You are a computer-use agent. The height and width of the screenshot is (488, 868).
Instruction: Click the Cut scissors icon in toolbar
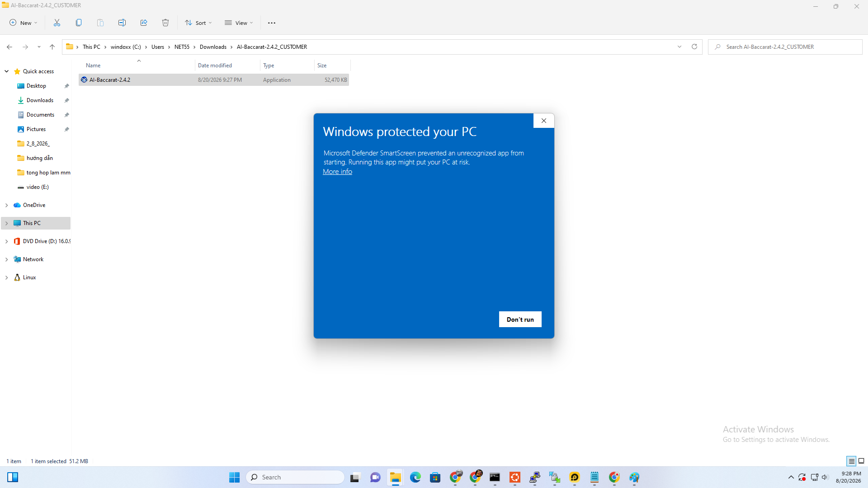[x=57, y=23]
